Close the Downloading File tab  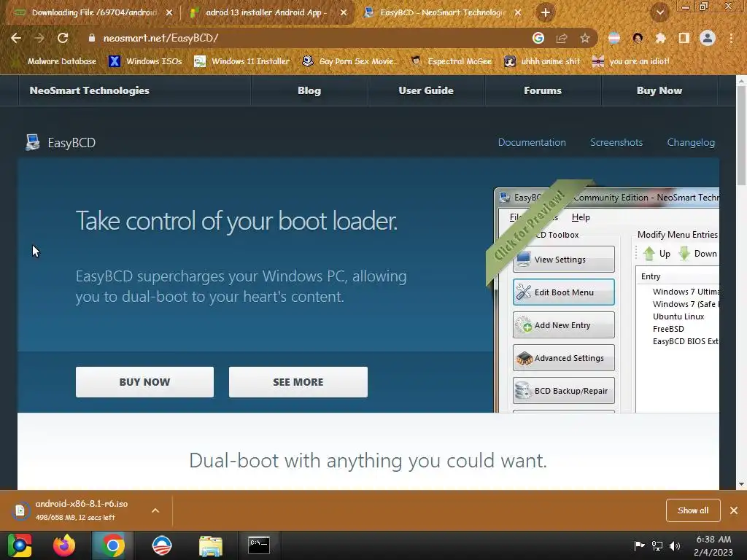[x=169, y=13]
